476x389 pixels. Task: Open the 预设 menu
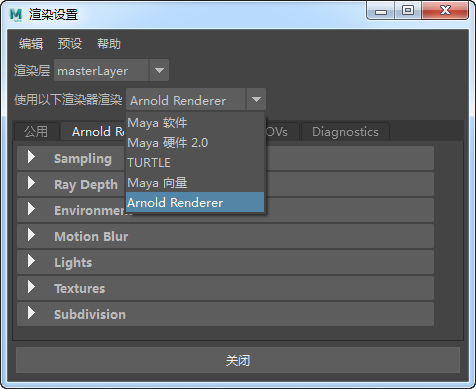(70, 44)
